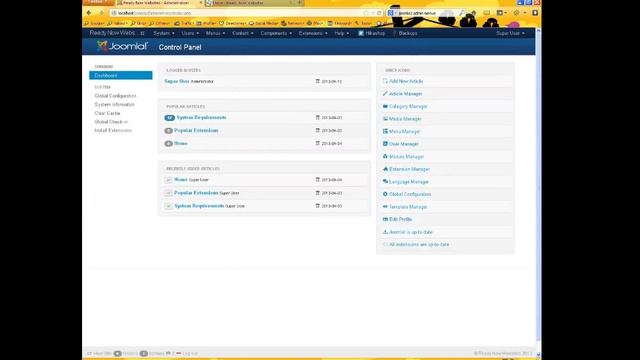Image resolution: width=640 pixels, height=360 pixels.
Task: Click the Language Manager speech icon
Action: pyautogui.click(x=385, y=182)
